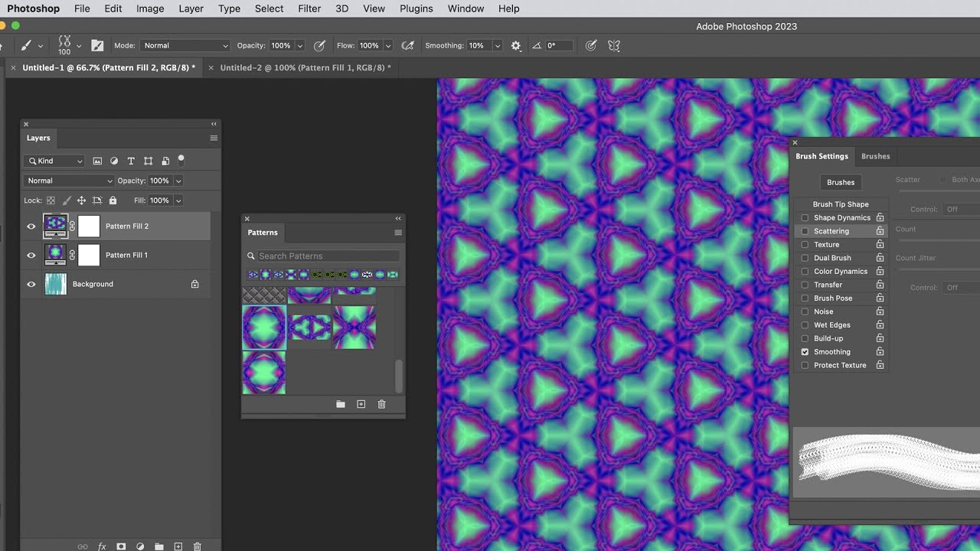Expand the Flow value dropdown
The height and width of the screenshot is (551, 980).
pos(387,46)
